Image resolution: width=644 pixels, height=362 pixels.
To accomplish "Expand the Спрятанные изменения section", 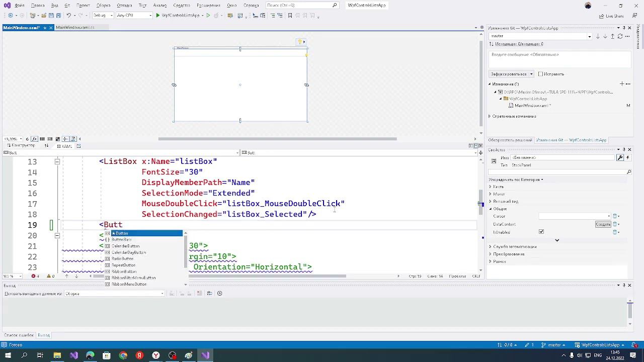I will [x=490, y=116].
